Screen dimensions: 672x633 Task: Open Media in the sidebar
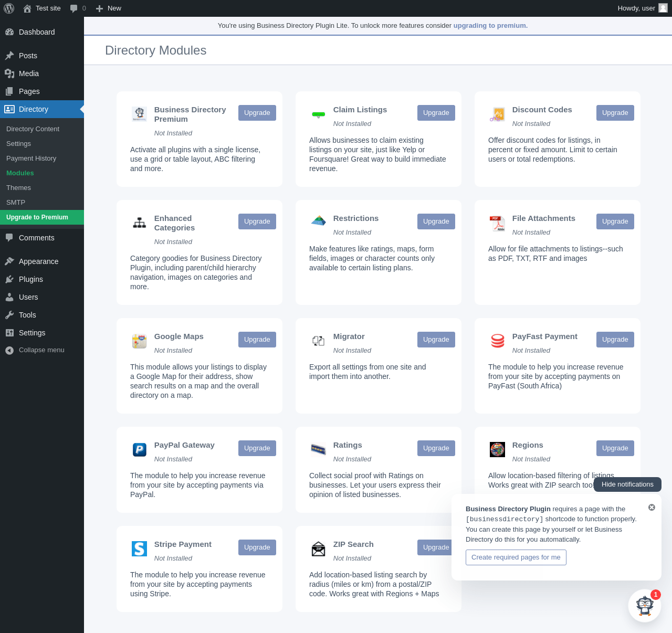pyautogui.click(x=42, y=73)
